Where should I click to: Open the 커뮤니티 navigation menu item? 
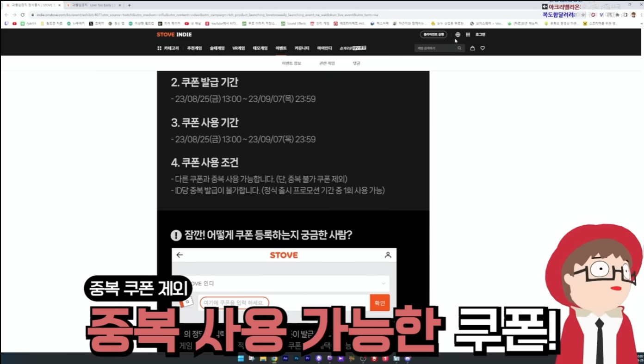click(x=302, y=48)
